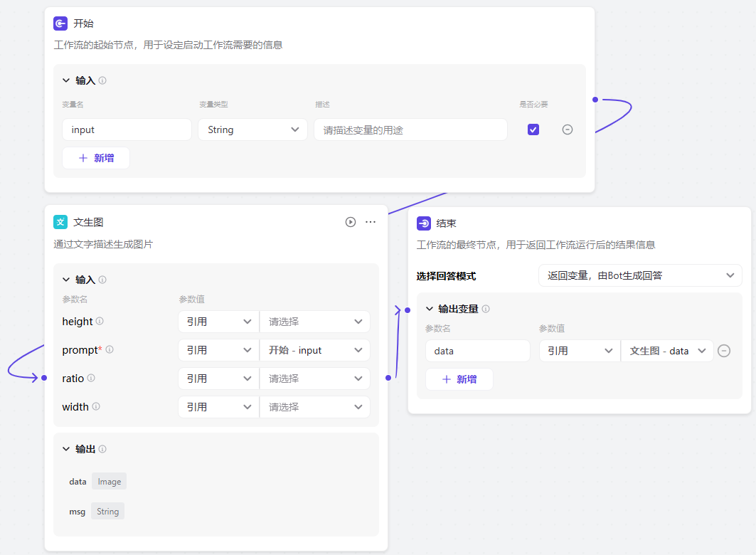The height and width of the screenshot is (555, 756).
Task: Open the 文生图 - data value dropdown
Action: (x=666, y=350)
